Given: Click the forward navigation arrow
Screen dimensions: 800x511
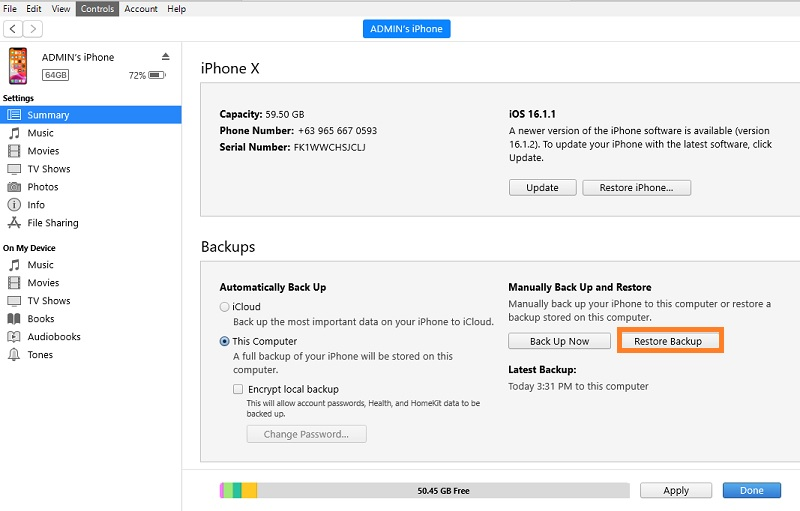Looking at the screenshot, I should click(33, 30).
